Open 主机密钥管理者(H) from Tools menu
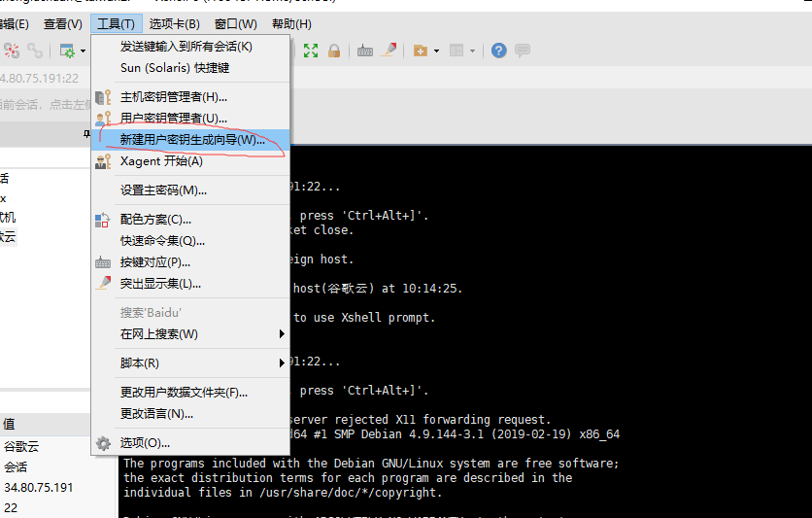Image resolution: width=812 pixels, height=518 pixels. coord(173,97)
